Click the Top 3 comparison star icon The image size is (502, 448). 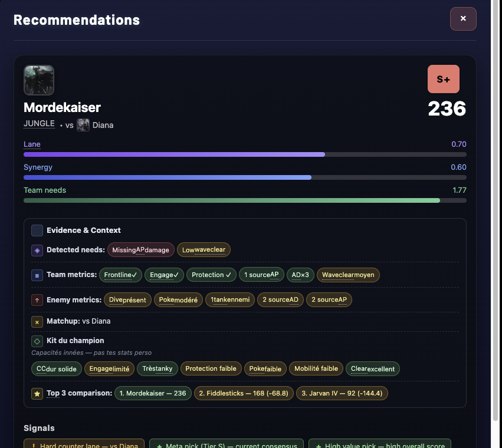pyautogui.click(x=37, y=393)
